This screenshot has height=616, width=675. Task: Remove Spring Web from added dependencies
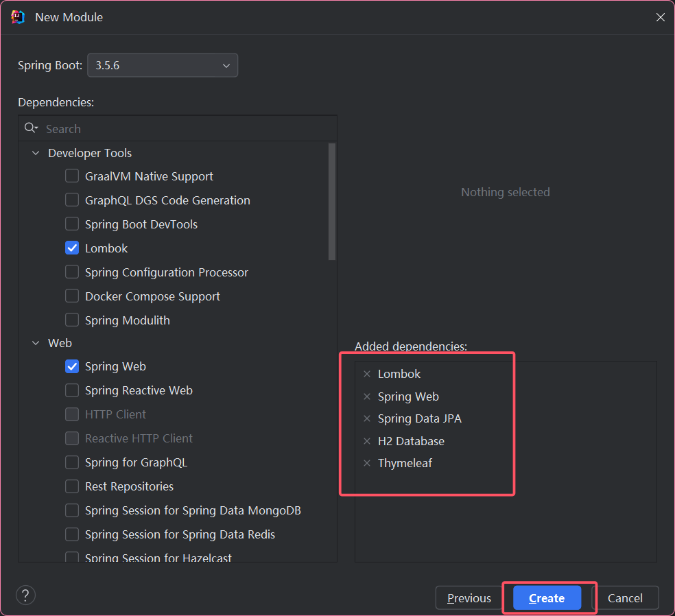click(x=367, y=396)
